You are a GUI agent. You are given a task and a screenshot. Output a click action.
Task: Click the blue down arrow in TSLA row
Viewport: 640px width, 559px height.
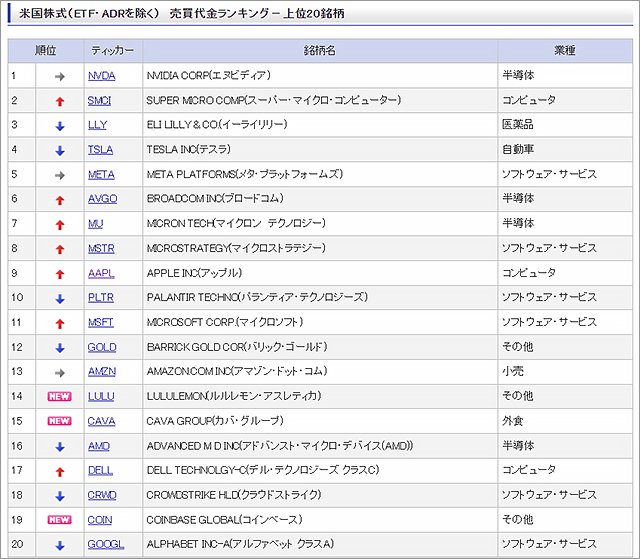tap(60, 151)
